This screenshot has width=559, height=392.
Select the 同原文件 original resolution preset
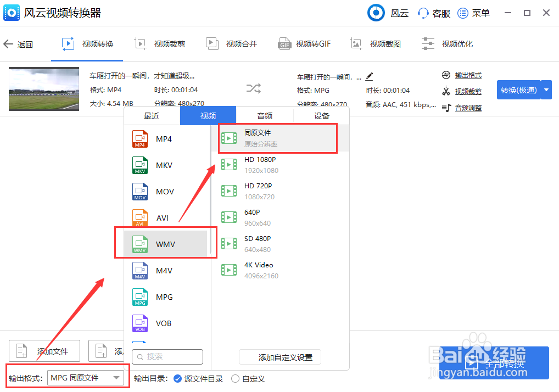(277, 137)
